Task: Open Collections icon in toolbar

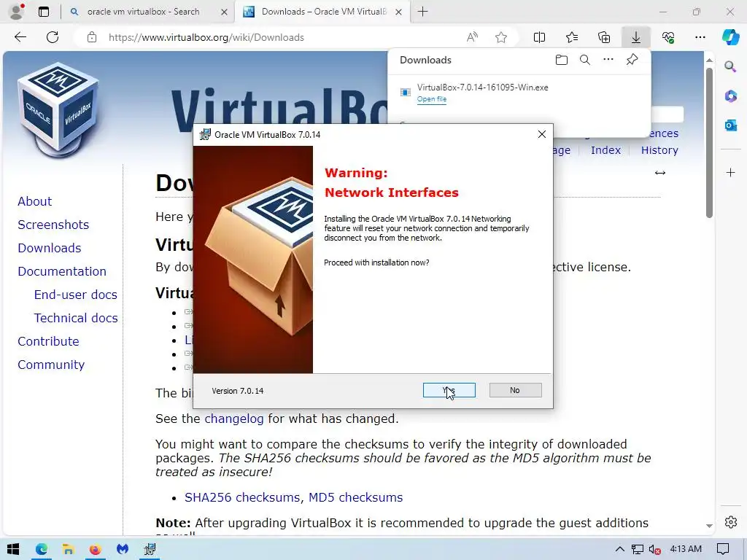Action: pyautogui.click(x=604, y=37)
